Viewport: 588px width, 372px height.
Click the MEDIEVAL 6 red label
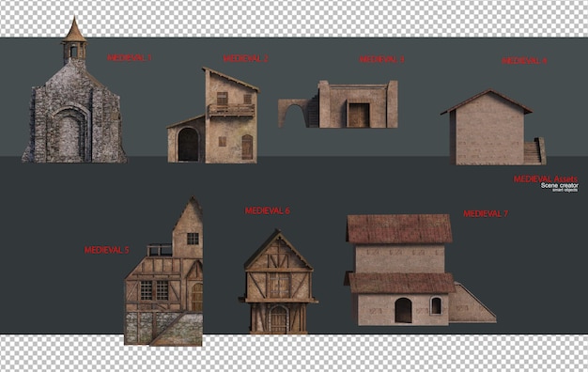point(268,210)
